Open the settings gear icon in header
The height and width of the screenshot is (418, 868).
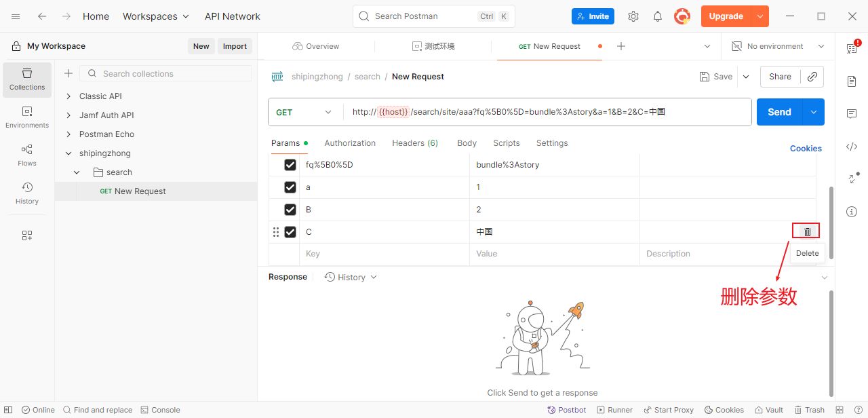click(x=633, y=16)
